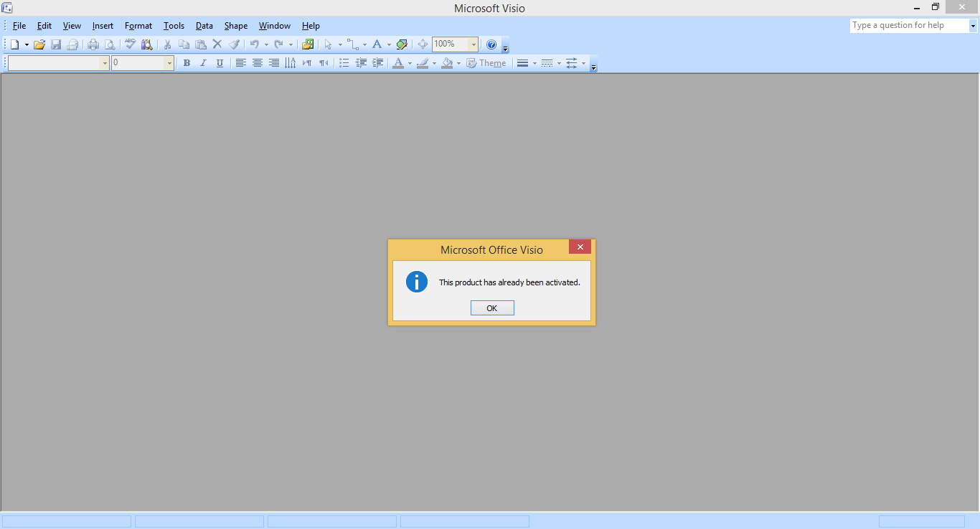The width and height of the screenshot is (980, 529).
Task: Open the Shapes window icon
Action: pyautogui.click(x=308, y=44)
